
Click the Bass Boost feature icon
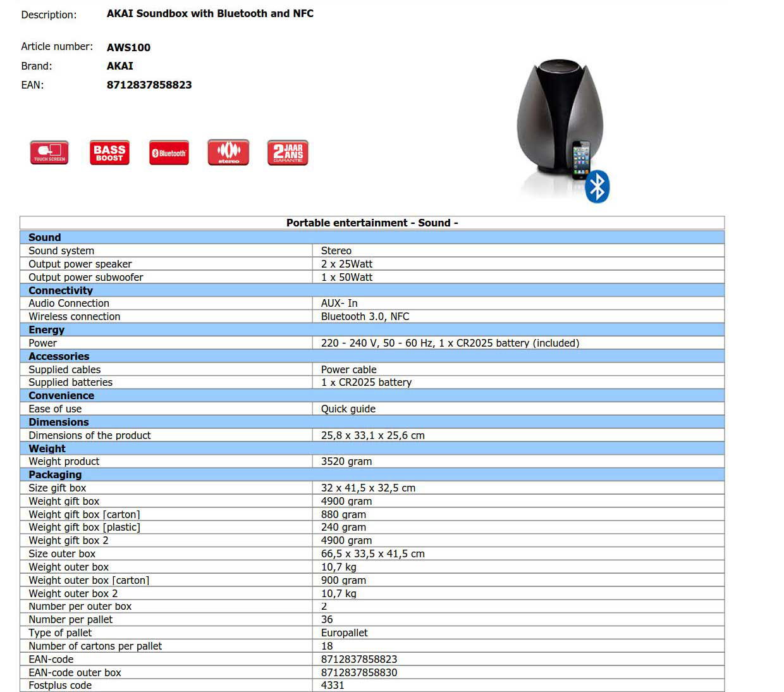click(x=109, y=152)
